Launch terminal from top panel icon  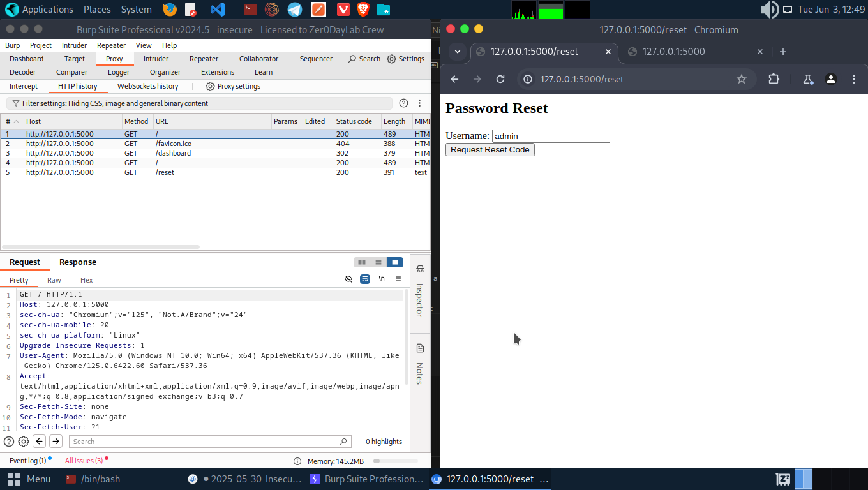[x=251, y=10]
